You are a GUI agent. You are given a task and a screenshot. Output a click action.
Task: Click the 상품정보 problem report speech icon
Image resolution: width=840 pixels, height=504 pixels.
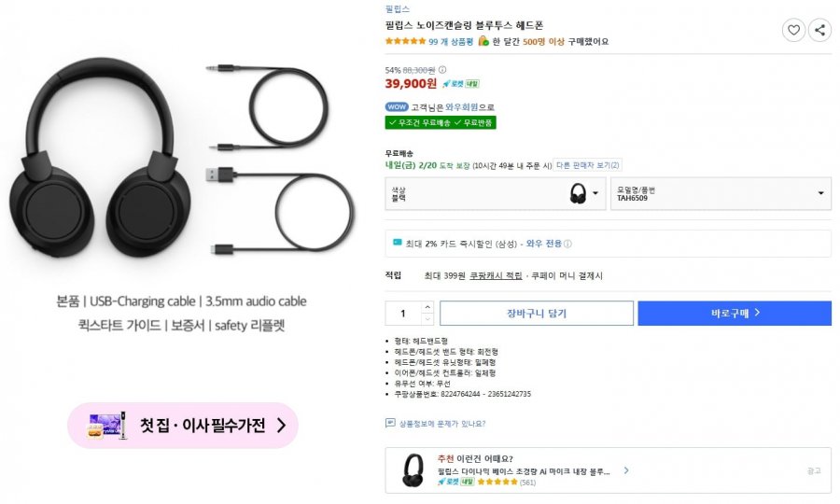point(390,423)
